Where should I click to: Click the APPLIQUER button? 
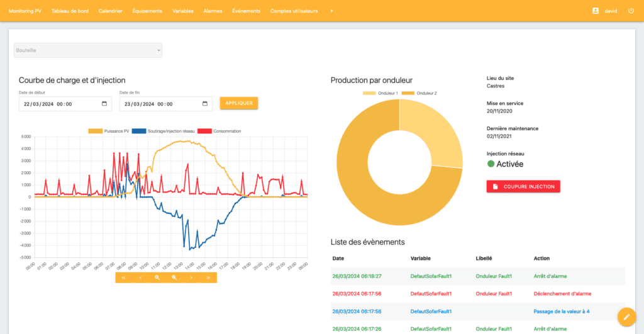click(x=238, y=103)
